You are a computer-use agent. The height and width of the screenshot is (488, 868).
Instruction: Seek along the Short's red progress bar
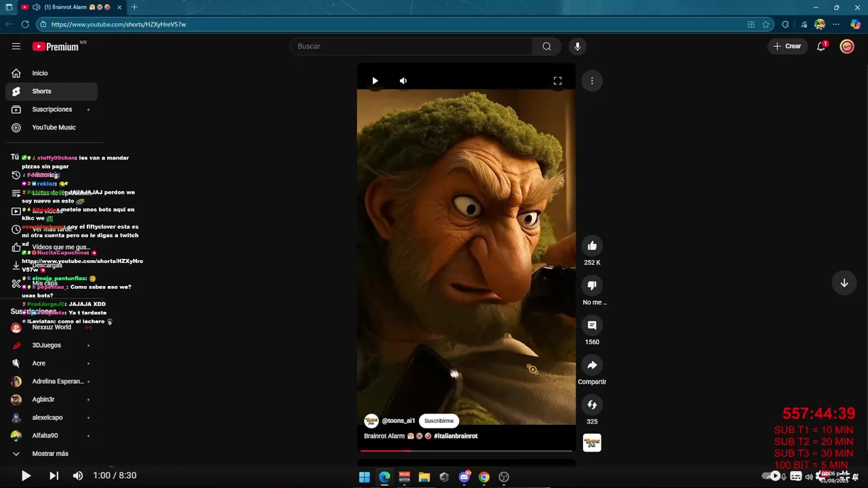coord(466,450)
